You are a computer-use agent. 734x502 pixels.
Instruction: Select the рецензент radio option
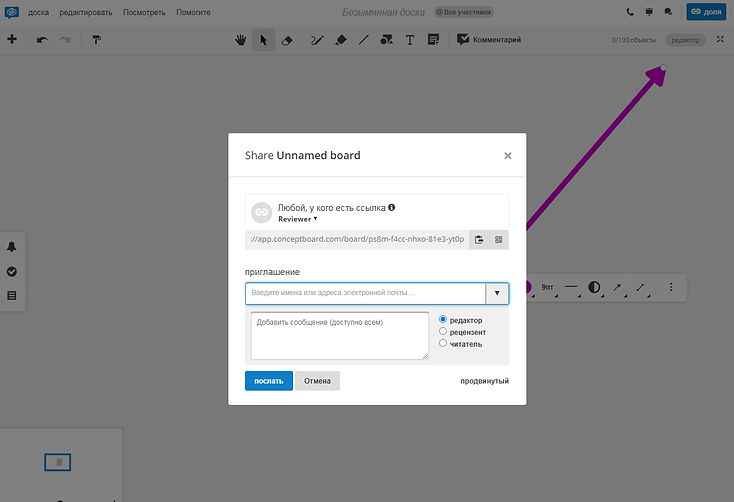coord(443,331)
